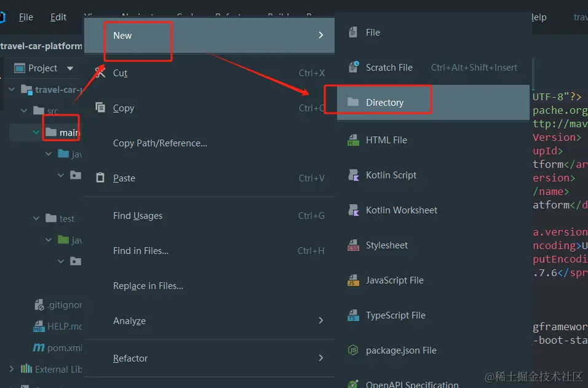588x388 pixels.
Task: Click the green java folder icon under test
Action: 63,239
